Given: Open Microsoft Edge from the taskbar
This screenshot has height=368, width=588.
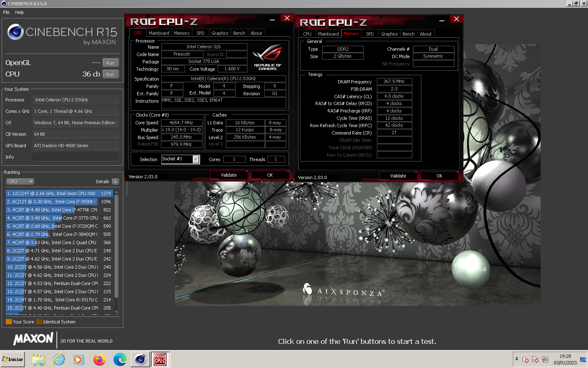Looking at the screenshot, I should [x=120, y=359].
